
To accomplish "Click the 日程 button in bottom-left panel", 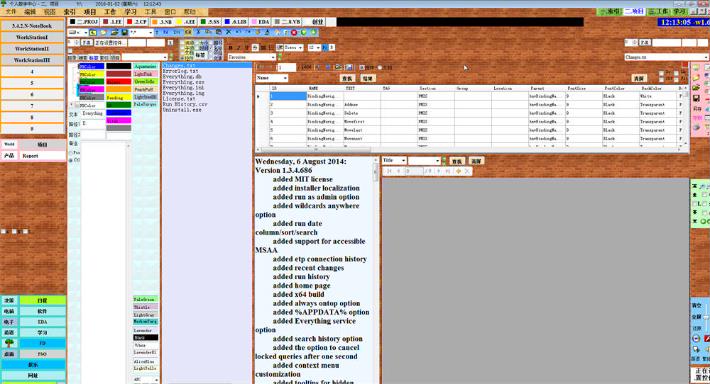I will pos(42,300).
